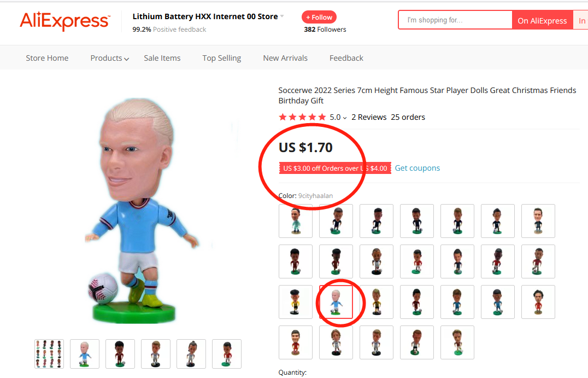This screenshot has height=378, width=588.
Task: Focus the "I'm shopping for..." search field
Action: (455, 20)
